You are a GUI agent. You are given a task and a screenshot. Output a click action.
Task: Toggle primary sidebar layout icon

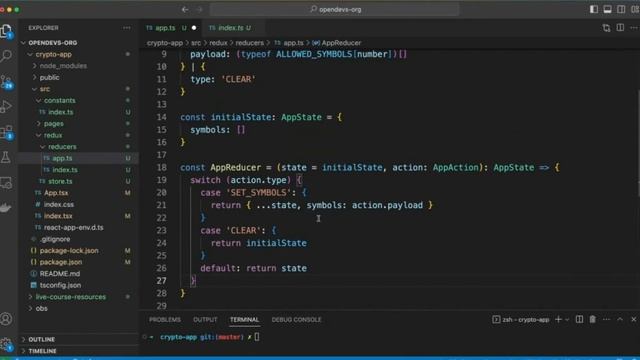coord(594,9)
